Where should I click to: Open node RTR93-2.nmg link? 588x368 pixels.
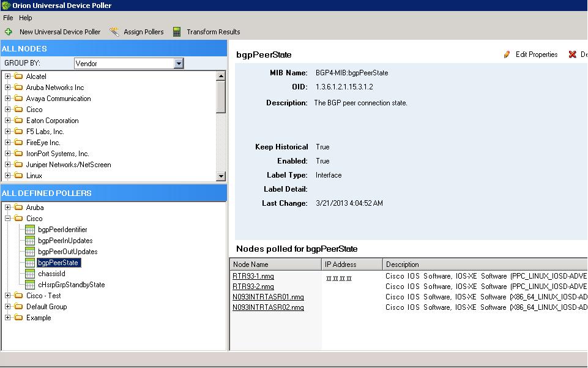pyautogui.click(x=253, y=287)
